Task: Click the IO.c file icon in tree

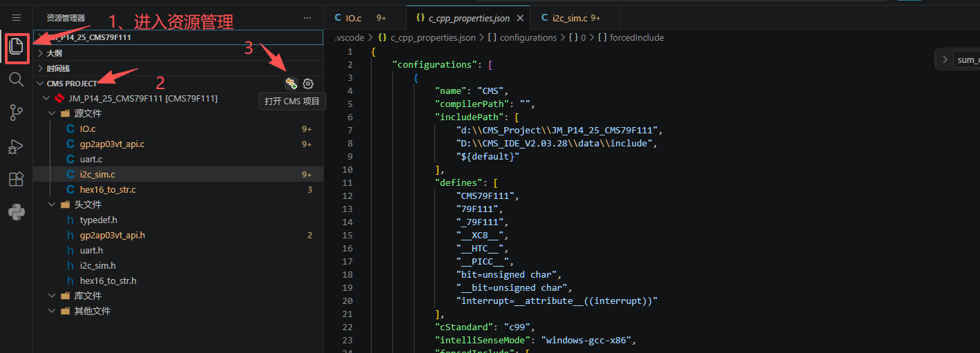Action: [x=70, y=129]
